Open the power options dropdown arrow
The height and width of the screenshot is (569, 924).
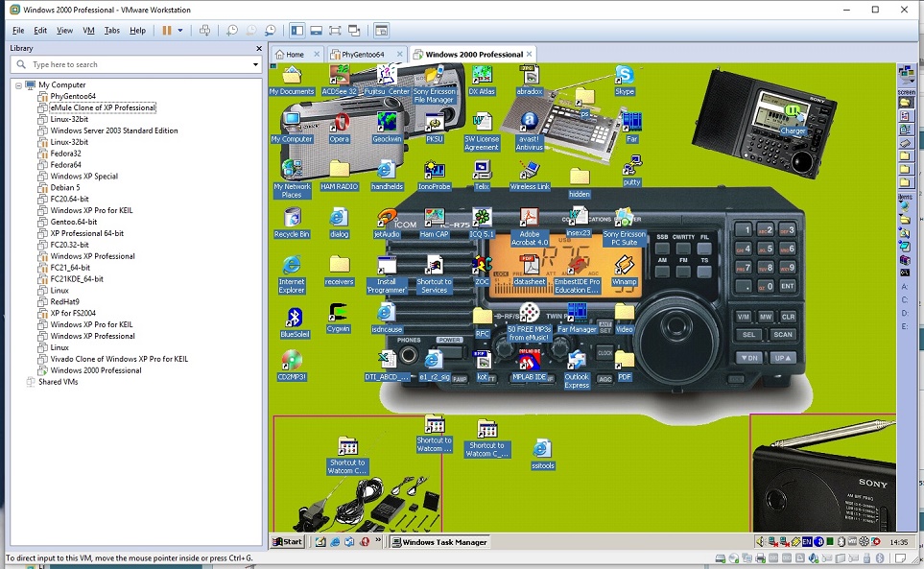[180, 30]
